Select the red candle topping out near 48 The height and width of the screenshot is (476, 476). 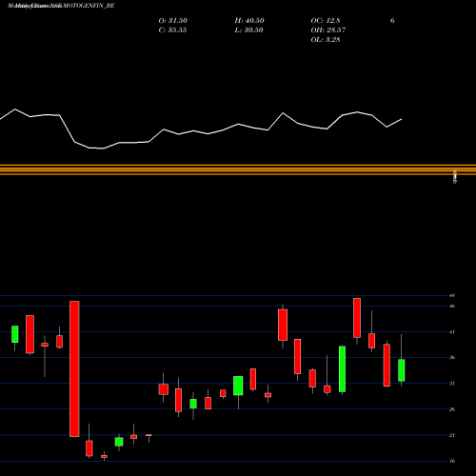[357, 318]
